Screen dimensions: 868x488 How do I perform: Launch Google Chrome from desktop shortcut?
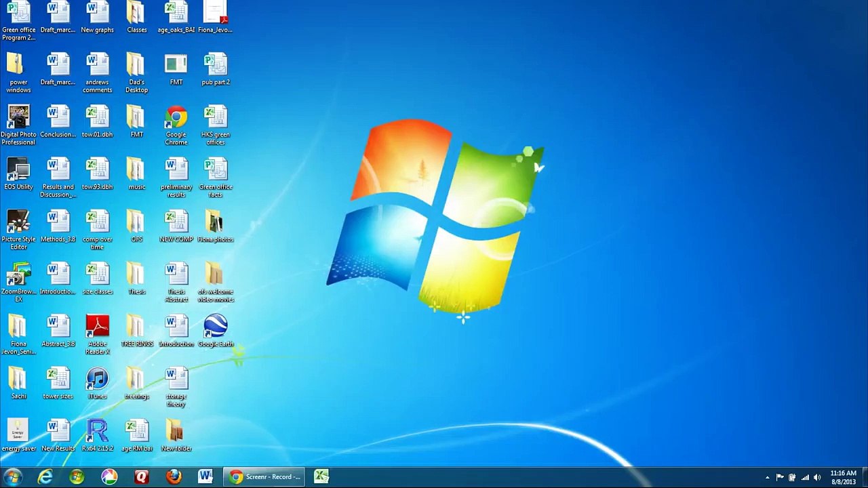click(176, 125)
